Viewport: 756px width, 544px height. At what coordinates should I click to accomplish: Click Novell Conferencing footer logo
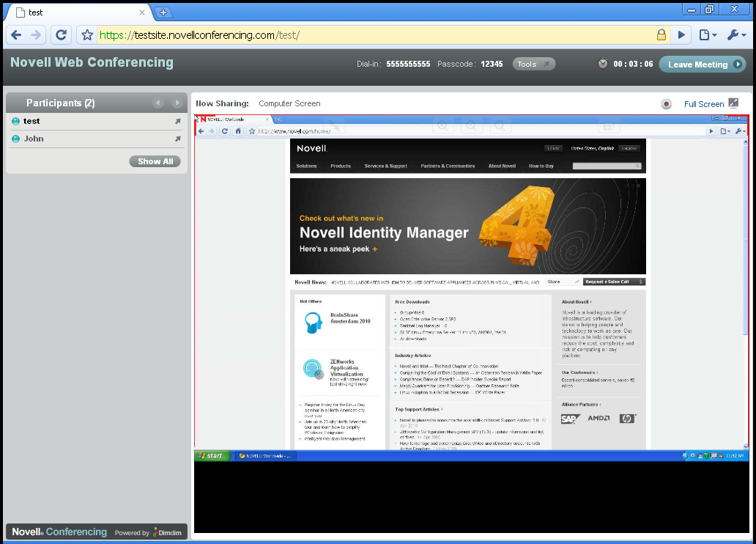[x=59, y=532]
